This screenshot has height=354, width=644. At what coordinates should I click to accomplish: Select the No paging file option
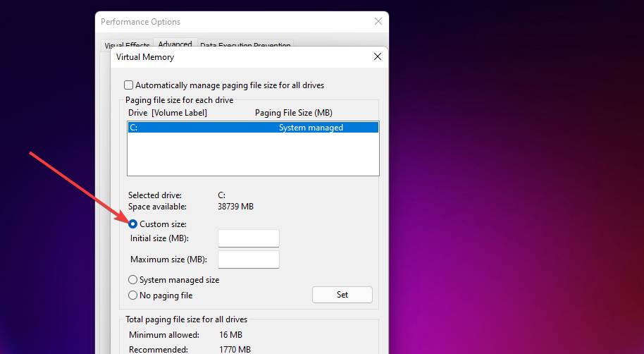133,295
